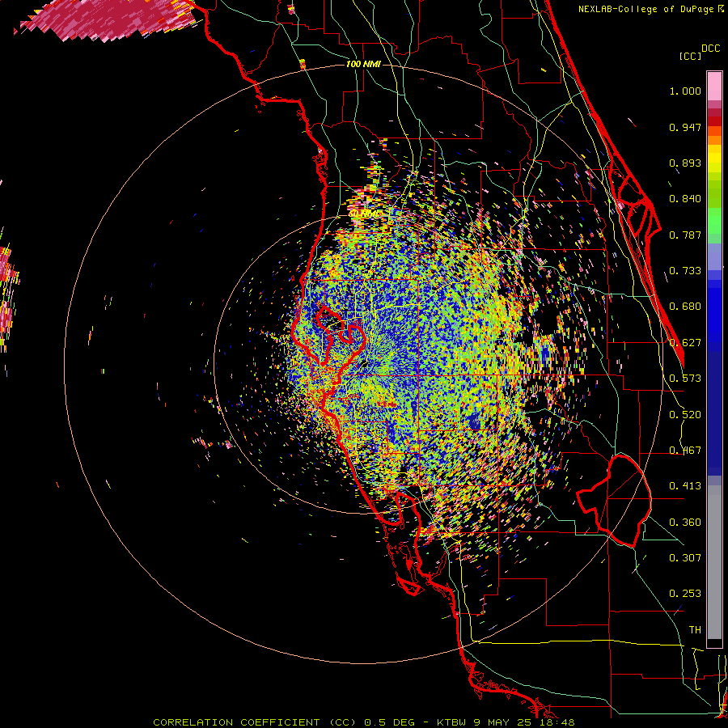Viewport: 728px width, 728px height.
Task: Click the 0.520 legend value
Action: (x=685, y=415)
